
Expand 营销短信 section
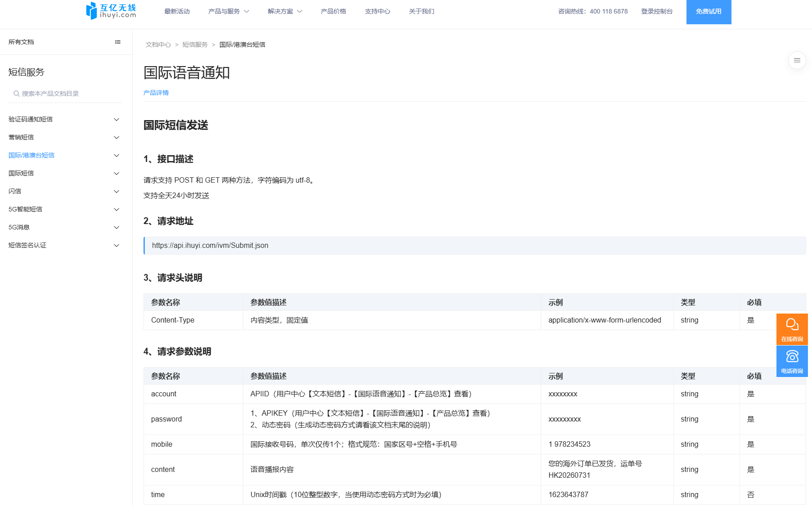point(117,137)
